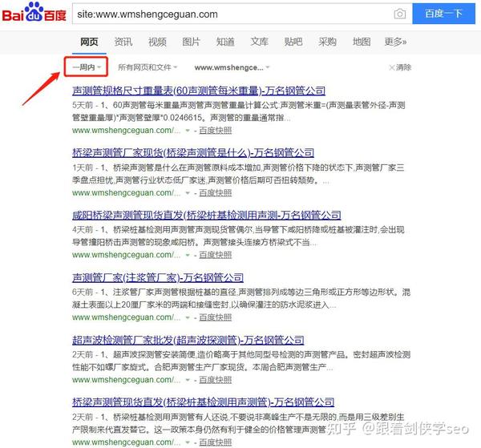Clear filters with 清除
This screenshot has height=448, width=481.
coord(400,67)
